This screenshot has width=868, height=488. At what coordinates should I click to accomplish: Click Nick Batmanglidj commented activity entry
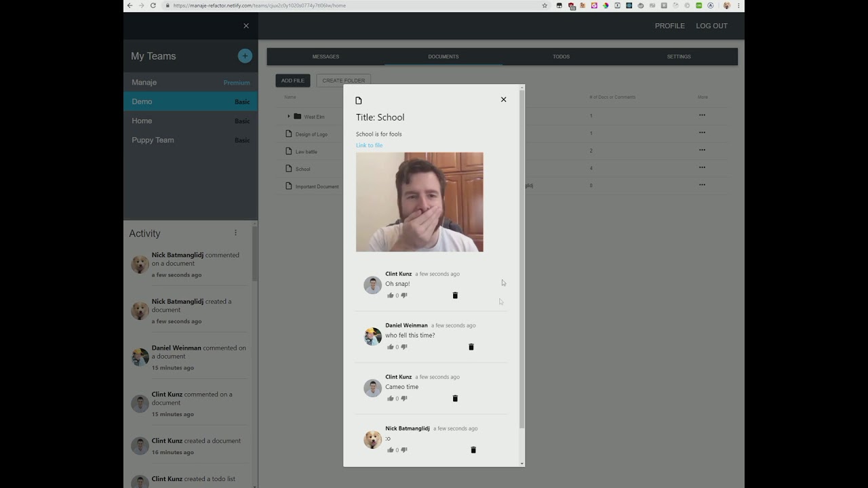[x=191, y=264]
